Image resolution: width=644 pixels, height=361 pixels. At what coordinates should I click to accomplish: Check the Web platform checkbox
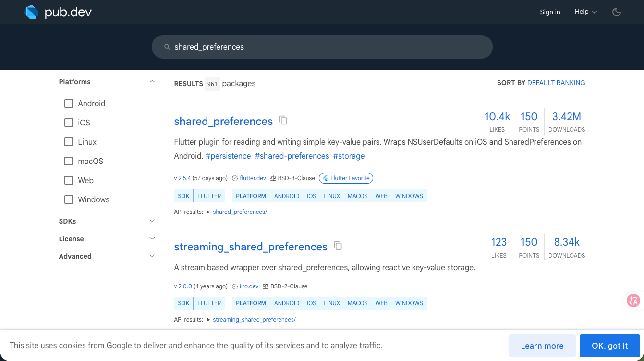tap(69, 180)
